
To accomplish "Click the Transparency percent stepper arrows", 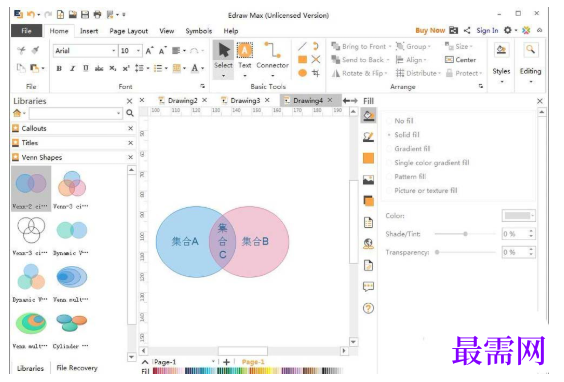I will tap(531, 252).
